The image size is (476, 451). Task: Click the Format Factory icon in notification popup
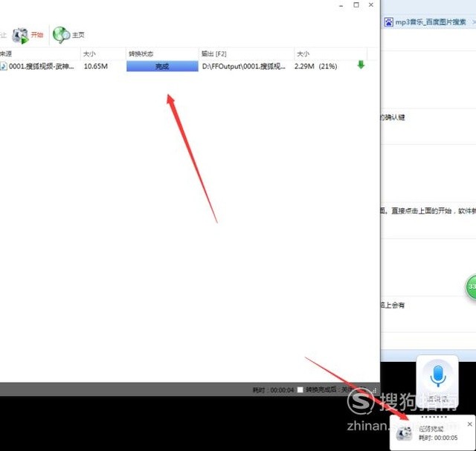(x=405, y=433)
